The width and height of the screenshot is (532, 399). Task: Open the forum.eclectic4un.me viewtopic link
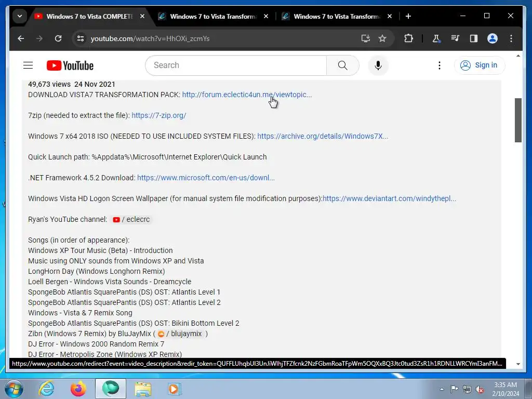click(x=247, y=95)
